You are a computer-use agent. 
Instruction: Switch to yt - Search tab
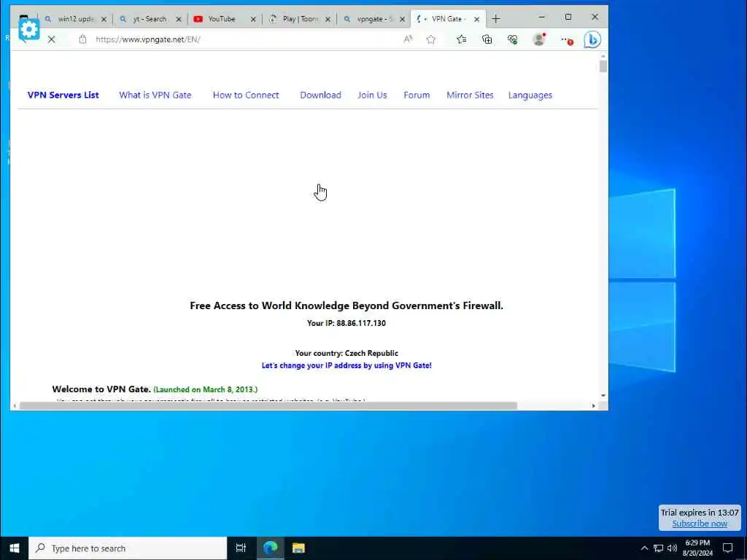pos(150,19)
